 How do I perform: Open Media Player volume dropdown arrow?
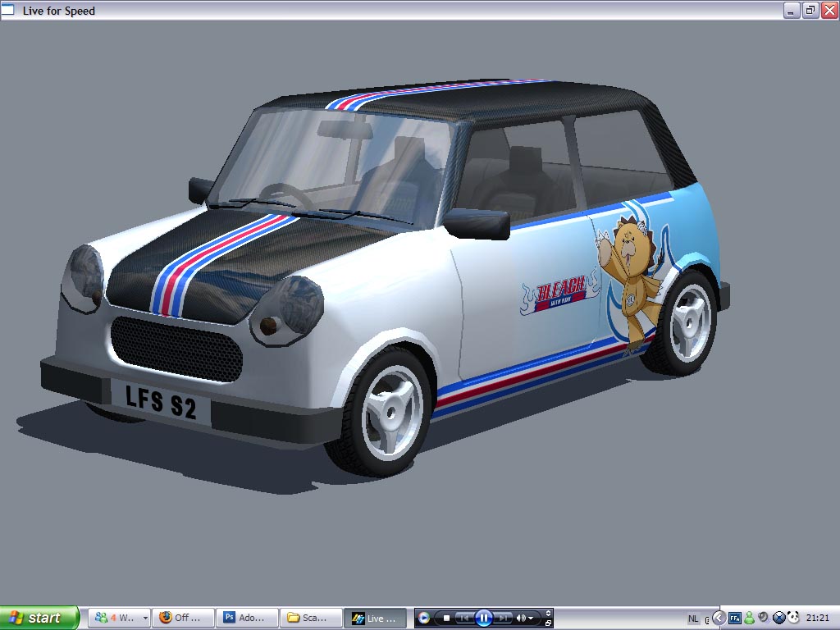531,619
